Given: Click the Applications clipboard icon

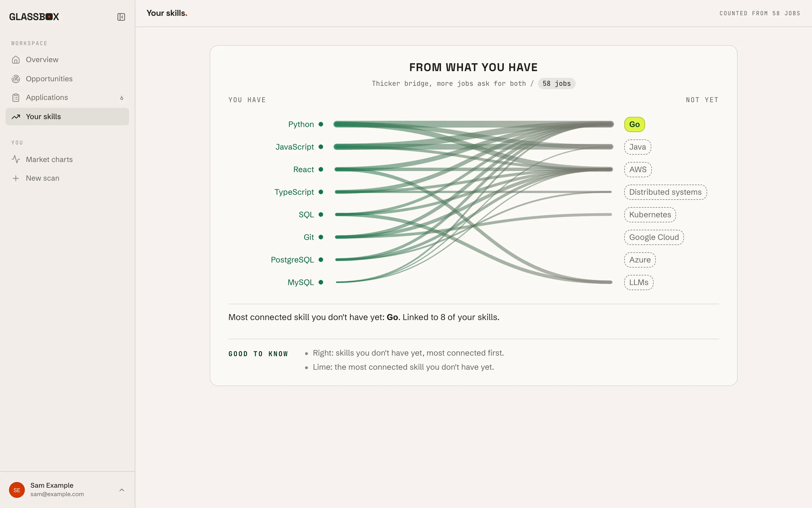Looking at the screenshot, I should [16, 98].
